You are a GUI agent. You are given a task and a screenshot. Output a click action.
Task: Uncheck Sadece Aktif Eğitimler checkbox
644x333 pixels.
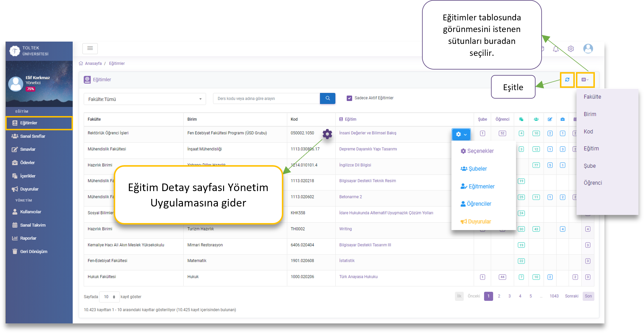[x=349, y=98]
